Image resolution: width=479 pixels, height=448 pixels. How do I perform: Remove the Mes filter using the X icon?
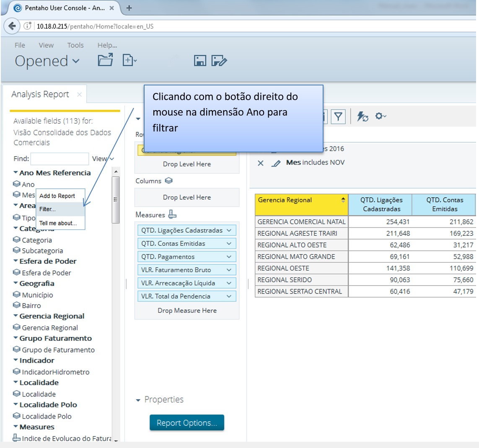(x=261, y=164)
